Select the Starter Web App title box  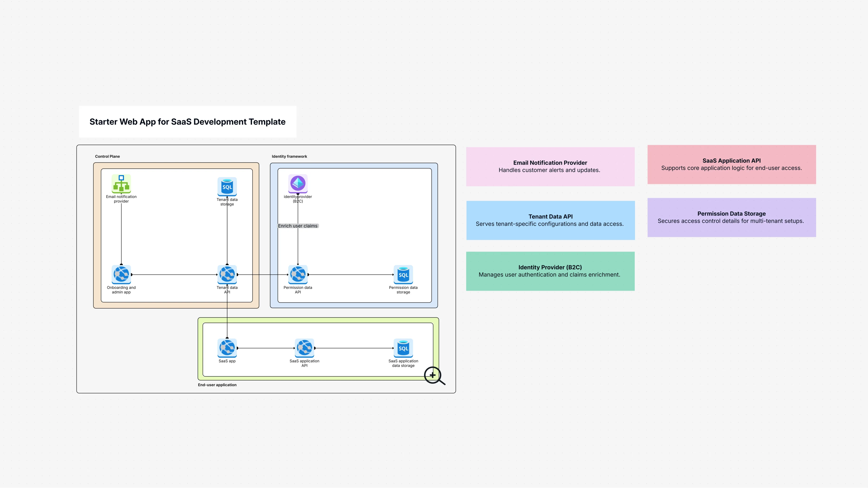click(x=187, y=122)
